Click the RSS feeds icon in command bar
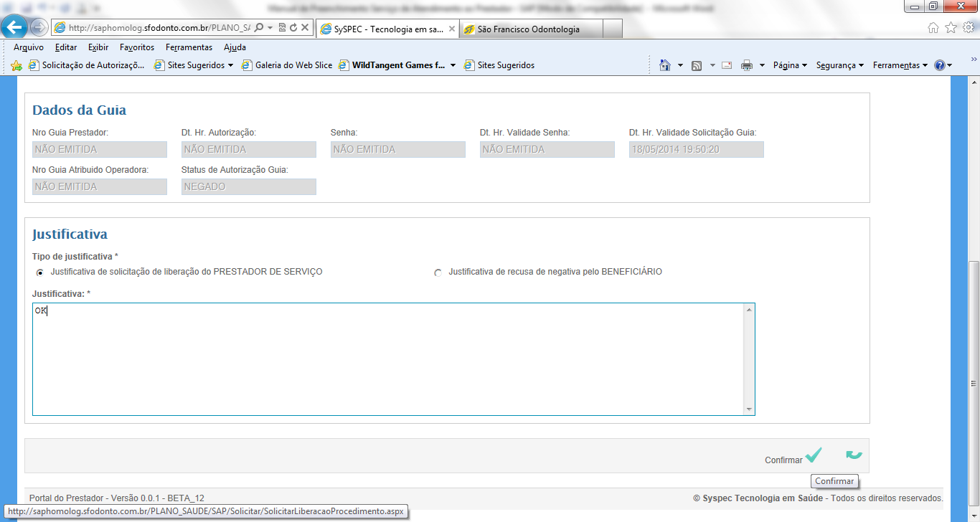This screenshot has height=522, width=980. (697, 65)
